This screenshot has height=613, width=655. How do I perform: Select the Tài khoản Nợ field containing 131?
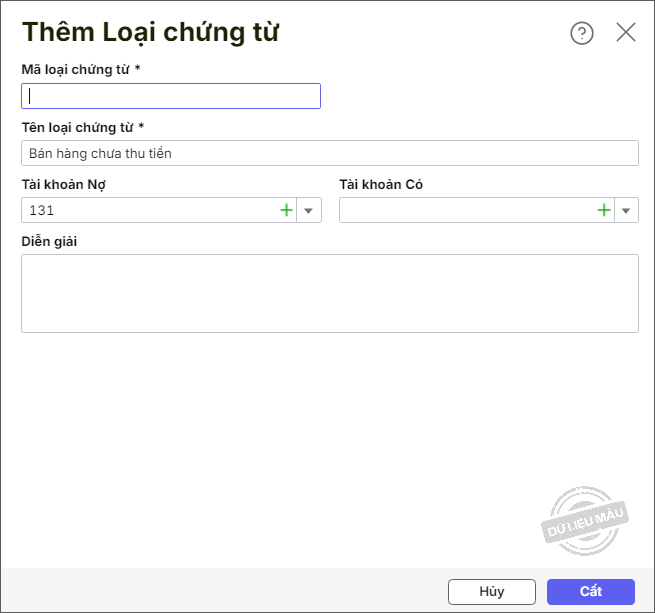coord(148,210)
